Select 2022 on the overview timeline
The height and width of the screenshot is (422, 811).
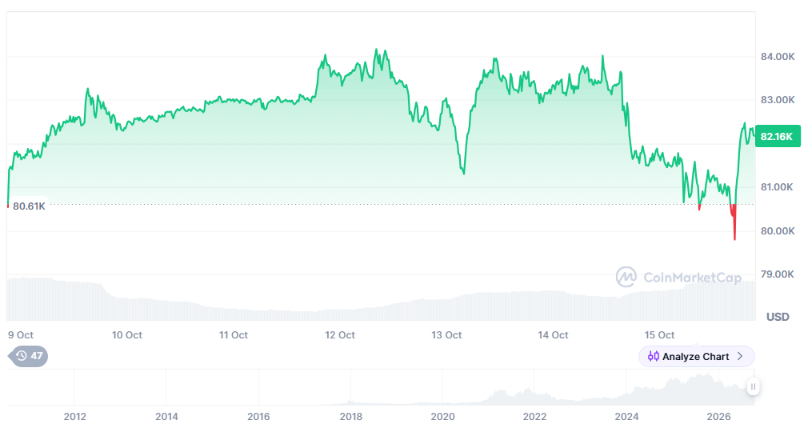(x=534, y=416)
